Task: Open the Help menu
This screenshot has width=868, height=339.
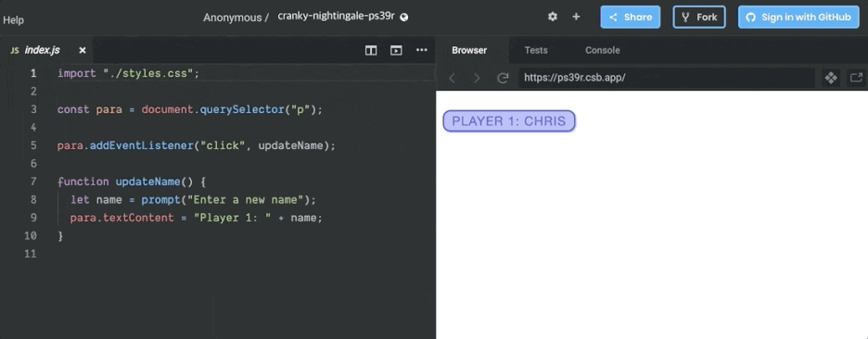Action: [x=13, y=20]
